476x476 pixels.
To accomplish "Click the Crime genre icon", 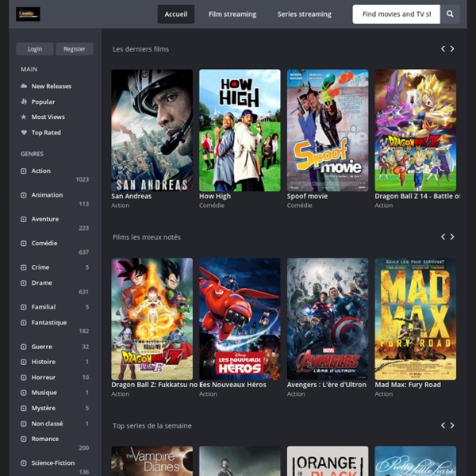I will point(23,267).
